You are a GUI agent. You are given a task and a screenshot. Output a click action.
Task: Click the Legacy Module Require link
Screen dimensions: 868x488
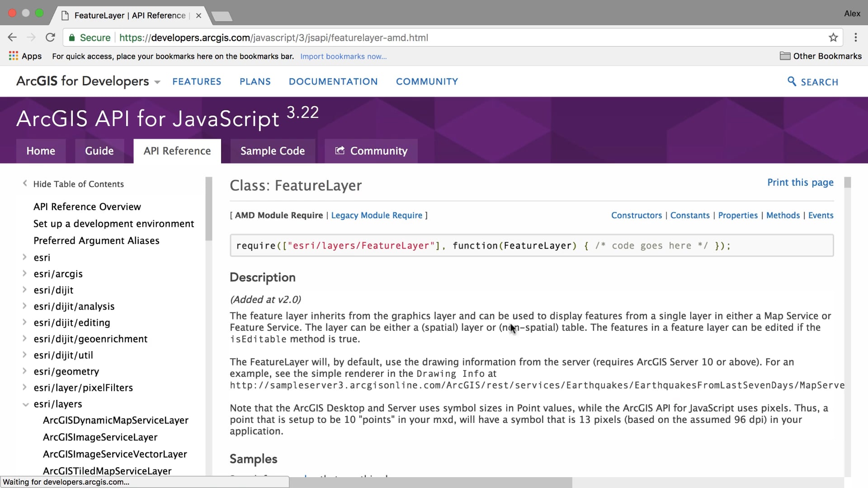tap(377, 216)
